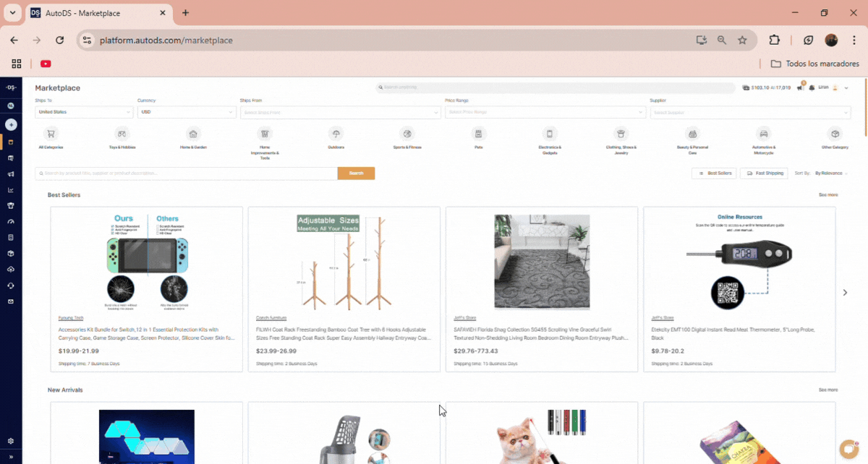
Task: Open the announcements megaphone in top bar
Action: pos(800,88)
